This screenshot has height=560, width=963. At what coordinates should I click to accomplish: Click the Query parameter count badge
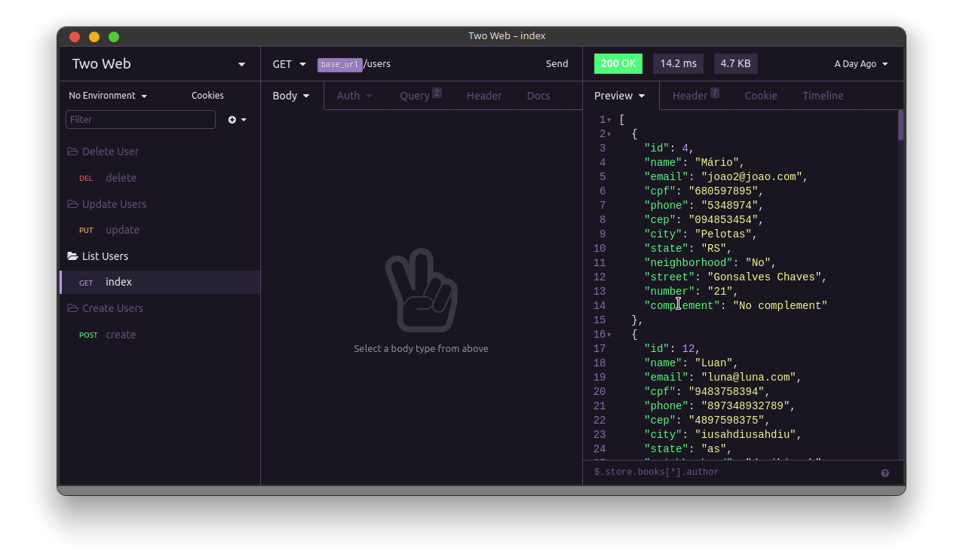437,93
